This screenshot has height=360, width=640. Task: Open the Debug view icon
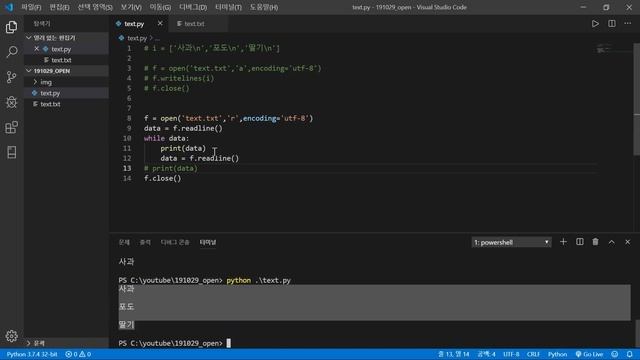(11, 102)
